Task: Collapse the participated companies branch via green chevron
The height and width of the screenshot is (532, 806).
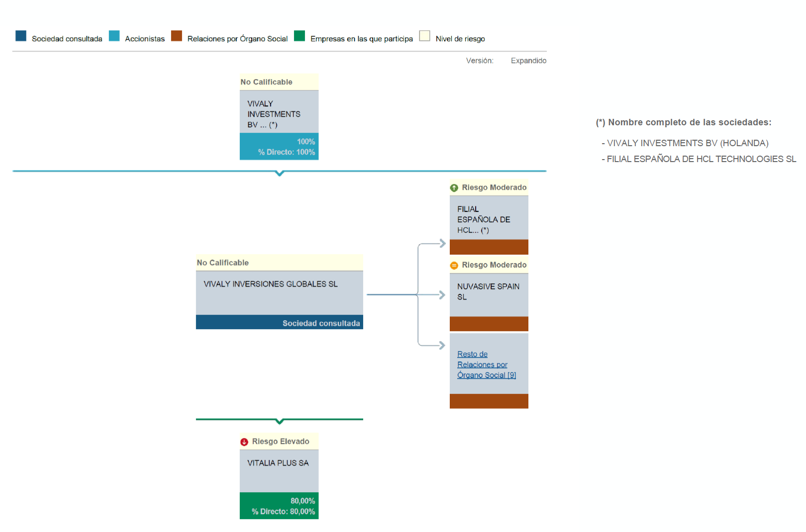Action: coord(280,421)
